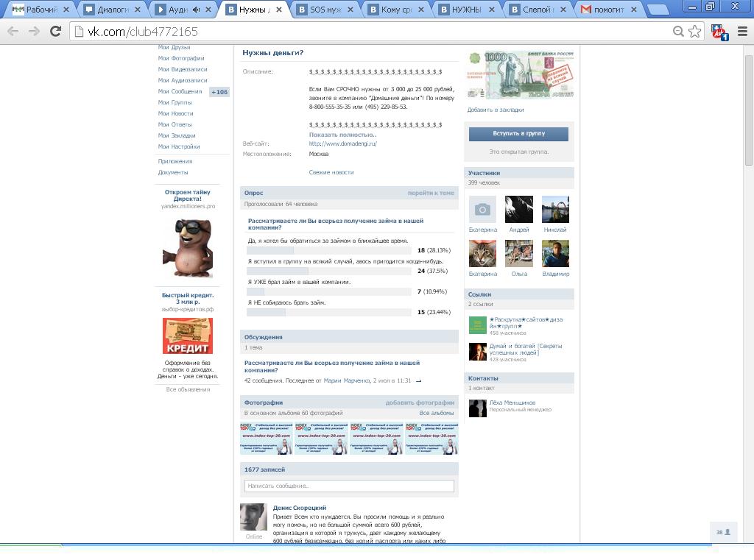Open Мои Фотографии in left menu

pyautogui.click(x=181, y=58)
